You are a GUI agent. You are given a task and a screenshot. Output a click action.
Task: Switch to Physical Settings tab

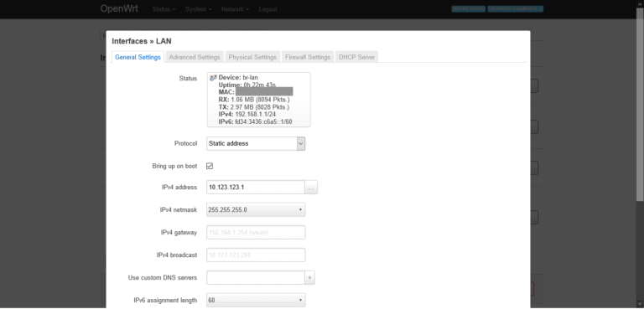pyautogui.click(x=252, y=57)
